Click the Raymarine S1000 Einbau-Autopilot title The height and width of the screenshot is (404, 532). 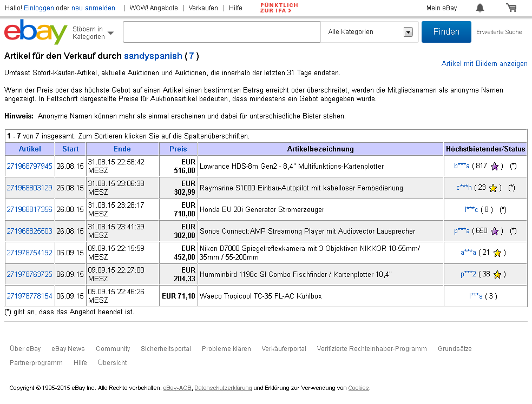click(x=301, y=188)
